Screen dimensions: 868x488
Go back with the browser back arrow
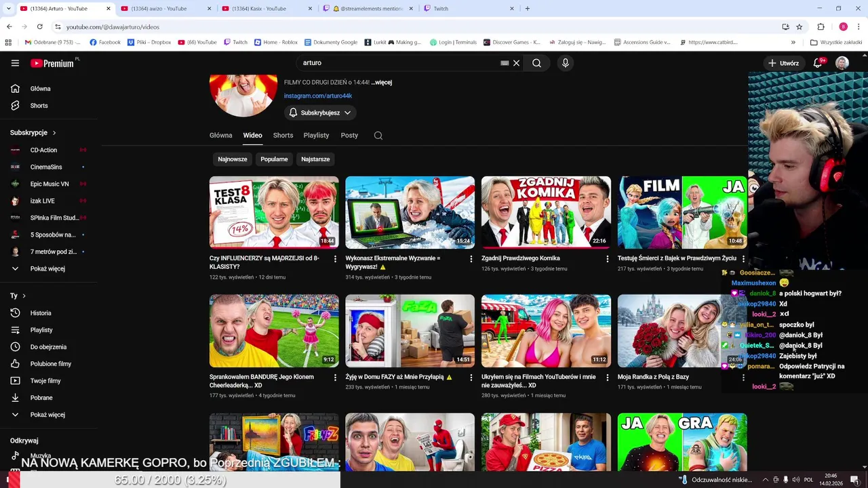tap(9, 26)
